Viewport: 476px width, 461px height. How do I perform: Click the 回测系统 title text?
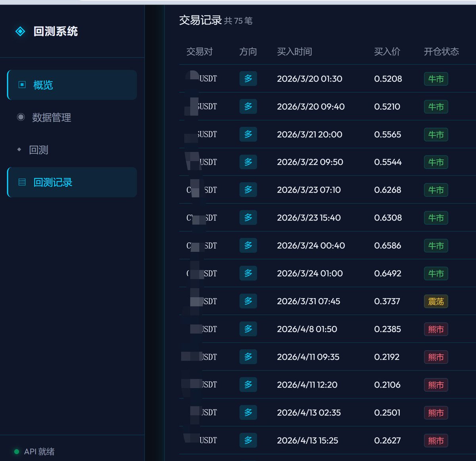[56, 31]
